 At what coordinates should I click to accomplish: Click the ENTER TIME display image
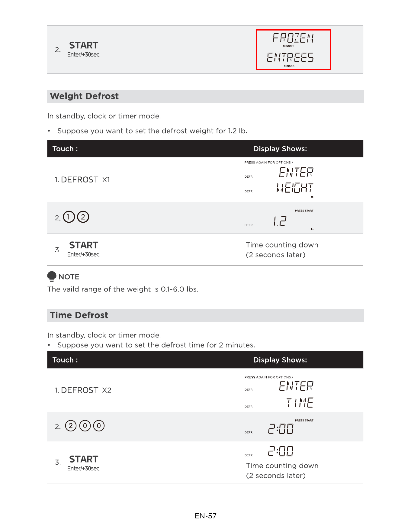point(279,392)
